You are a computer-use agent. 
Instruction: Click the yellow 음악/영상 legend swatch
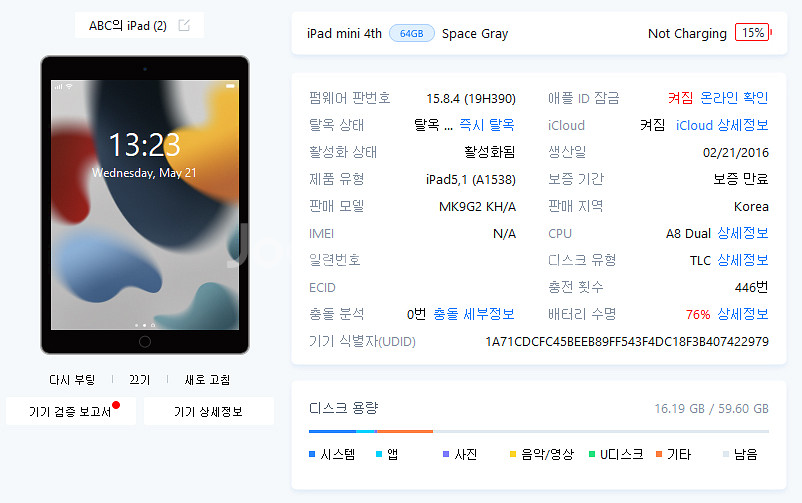coord(513,454)
